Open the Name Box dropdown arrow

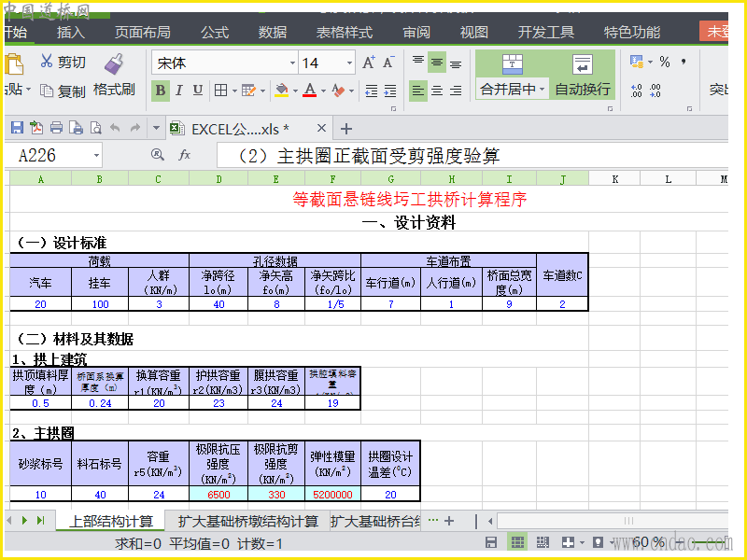tap(96, 156)
